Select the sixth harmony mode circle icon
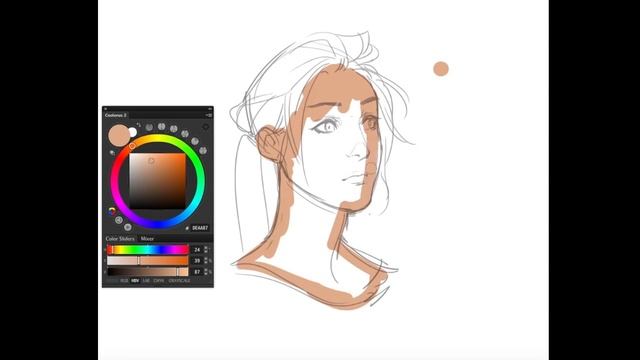640x360 pixels. click(x=203, y=151)
